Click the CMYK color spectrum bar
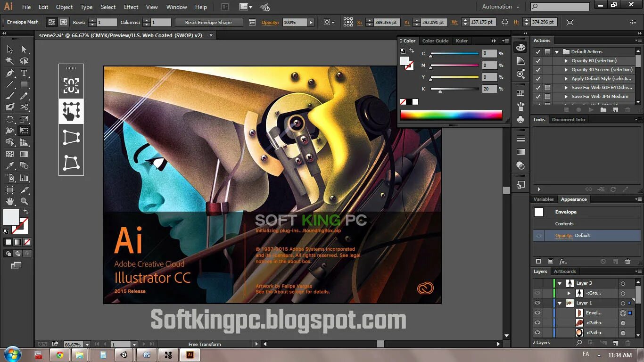Image resolution: width=644 pixels, height=362 pixels. pos(451,115)
